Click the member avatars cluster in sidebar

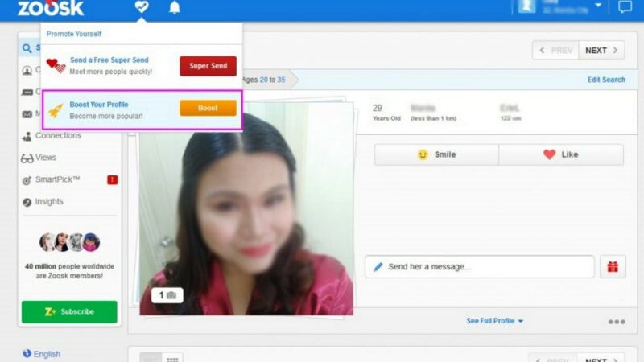tap(69, 242)
